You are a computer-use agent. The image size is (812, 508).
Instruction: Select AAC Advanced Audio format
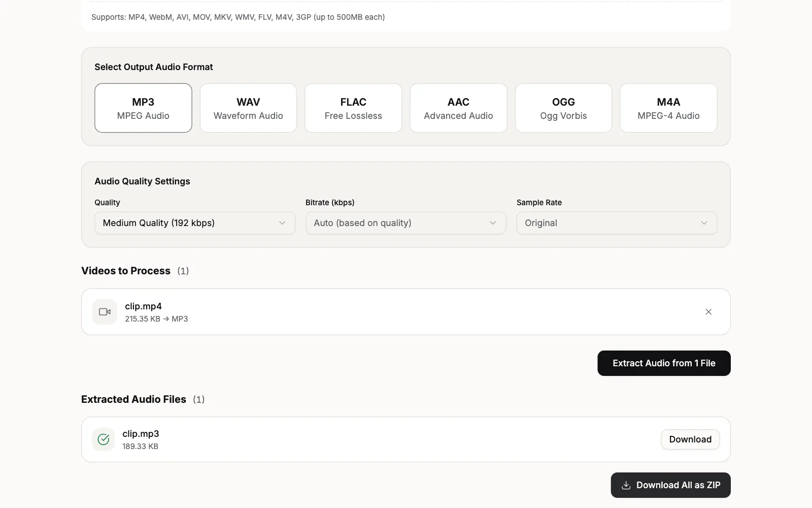[x=458, y=108]
